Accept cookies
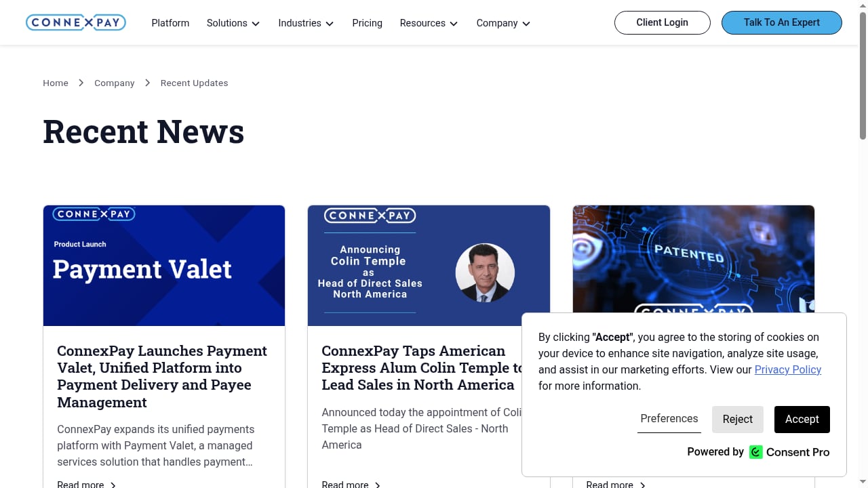 802,420
